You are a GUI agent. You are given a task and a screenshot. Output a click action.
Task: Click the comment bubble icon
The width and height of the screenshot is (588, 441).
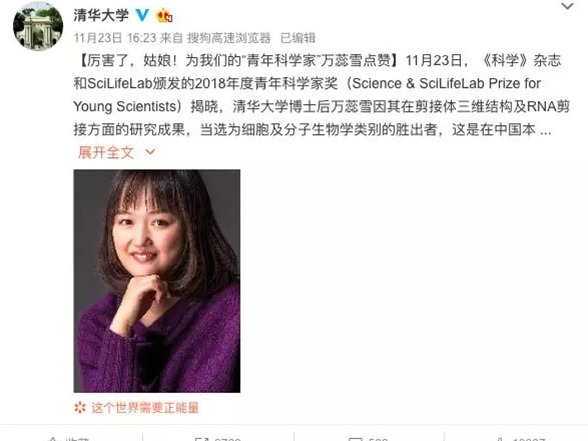tap(355, 439)
